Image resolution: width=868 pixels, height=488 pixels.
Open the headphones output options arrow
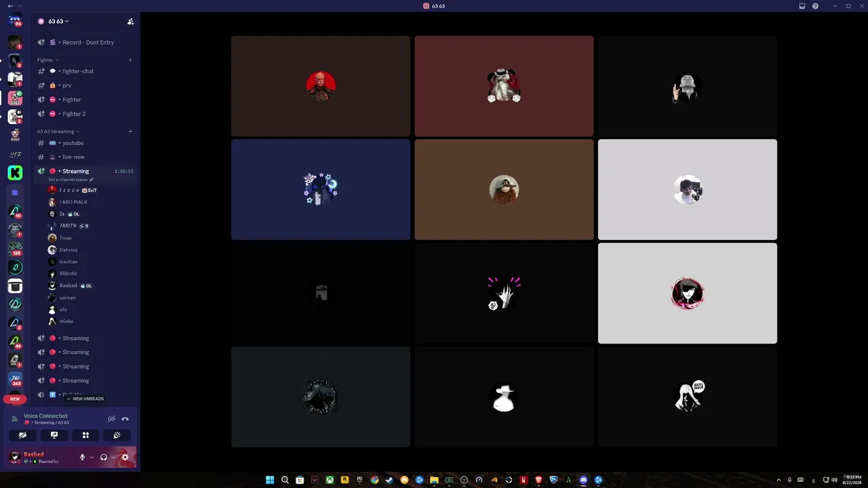(x=113, y=457)
